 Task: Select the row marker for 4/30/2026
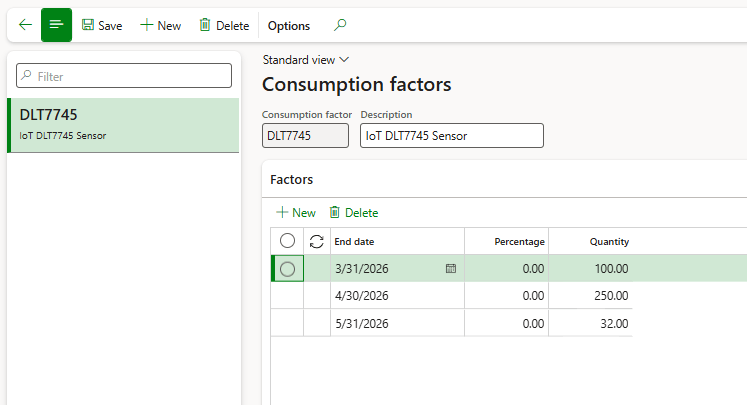[287, 296]
